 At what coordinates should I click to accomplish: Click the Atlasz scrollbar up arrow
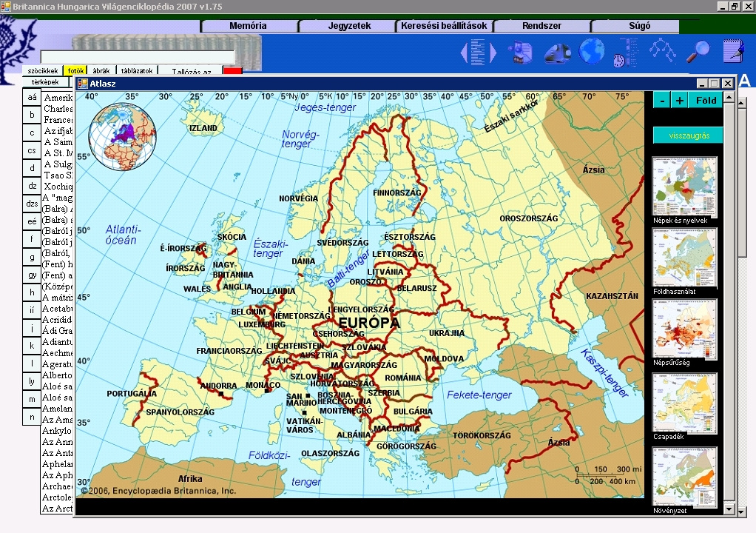729,98
